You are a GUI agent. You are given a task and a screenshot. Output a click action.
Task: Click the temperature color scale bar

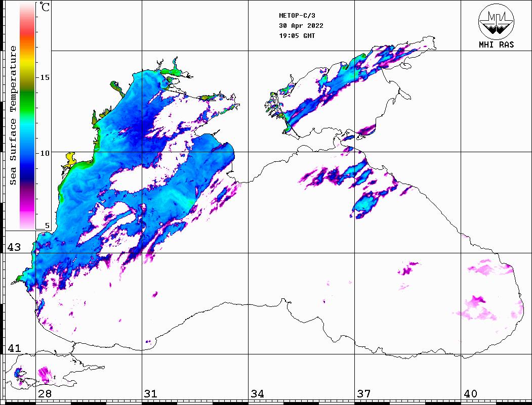point(27,116)
